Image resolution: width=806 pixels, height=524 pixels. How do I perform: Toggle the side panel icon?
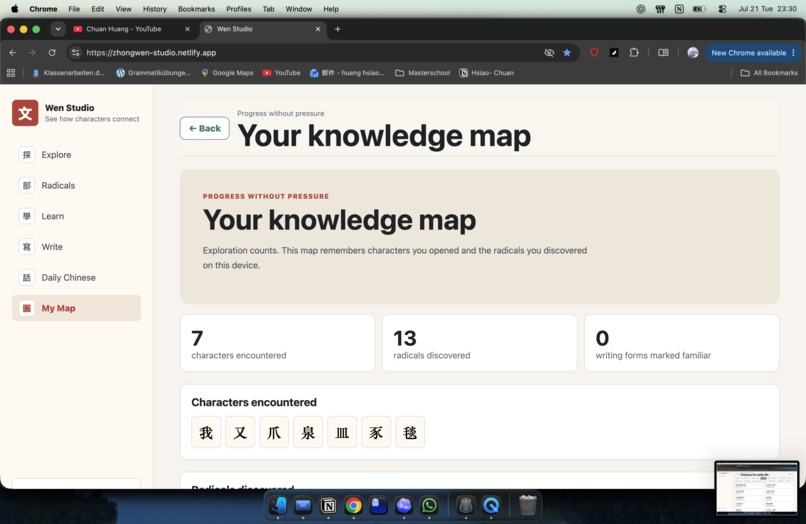pos(663,52)
